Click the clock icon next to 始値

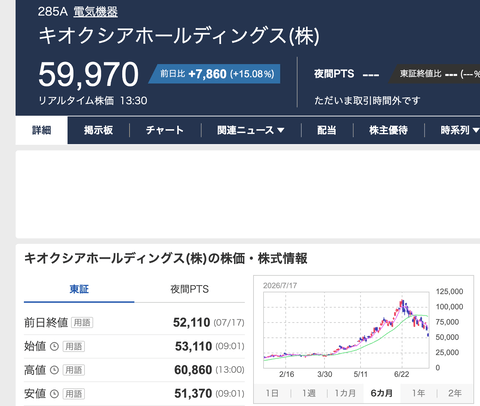(54, 346)
